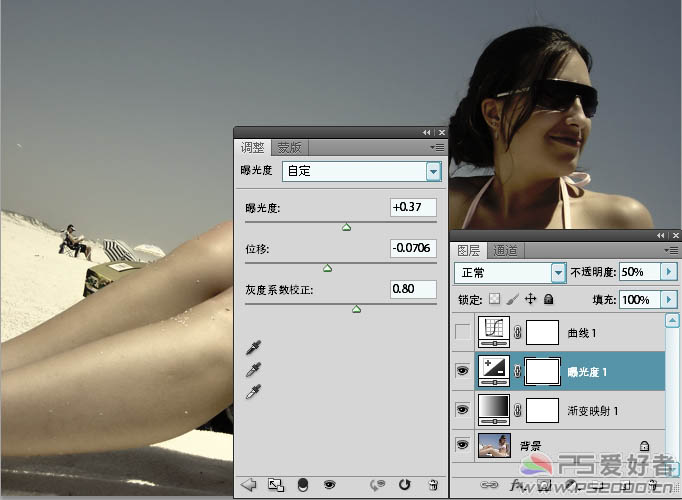Click the 曝光度 exposure slider handle
The image size is (682, 500).
[346, 227]
